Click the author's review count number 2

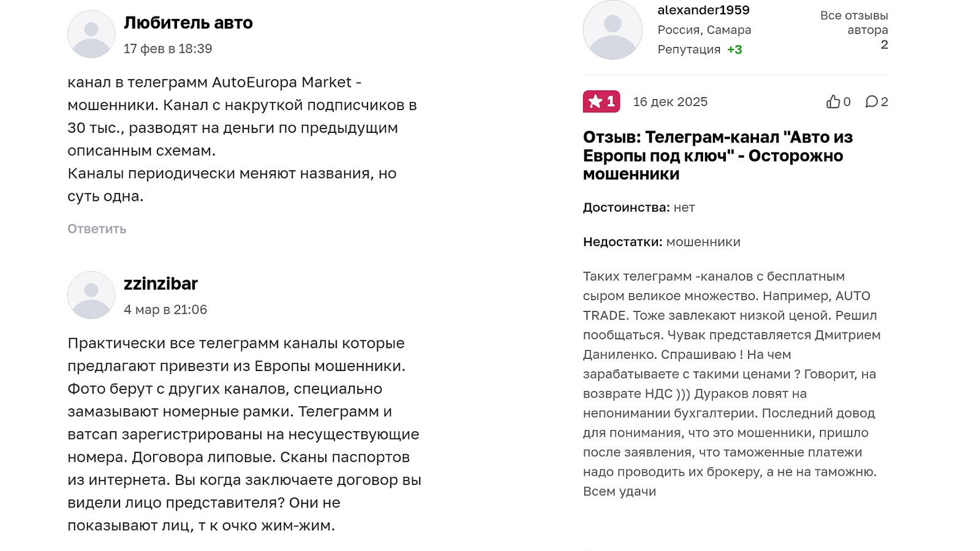(x=884, y=45)
